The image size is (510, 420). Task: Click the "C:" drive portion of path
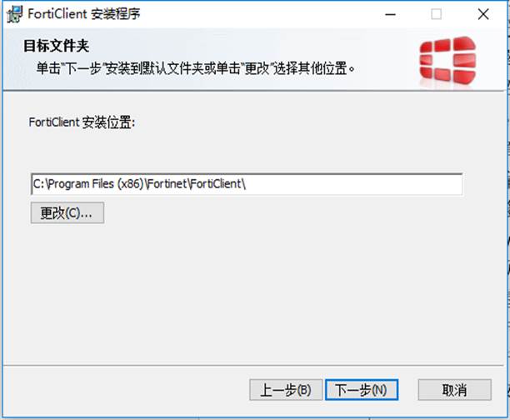pyautogui.click(x=38, y=184)
